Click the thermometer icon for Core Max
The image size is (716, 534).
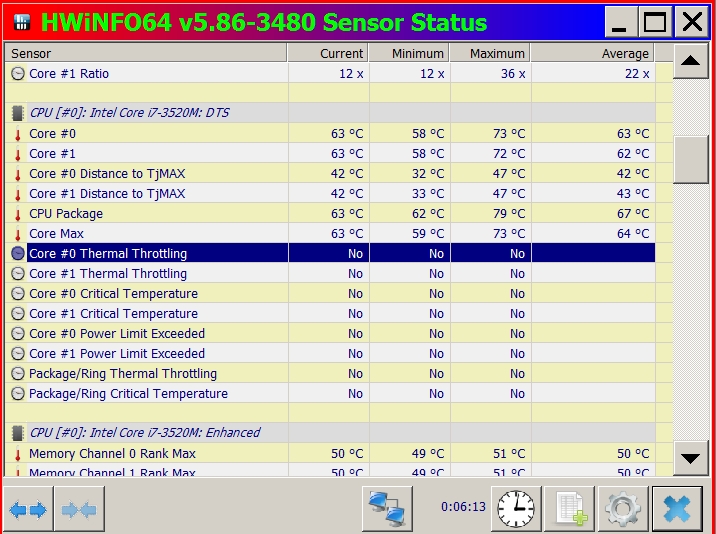coord(18,234)
